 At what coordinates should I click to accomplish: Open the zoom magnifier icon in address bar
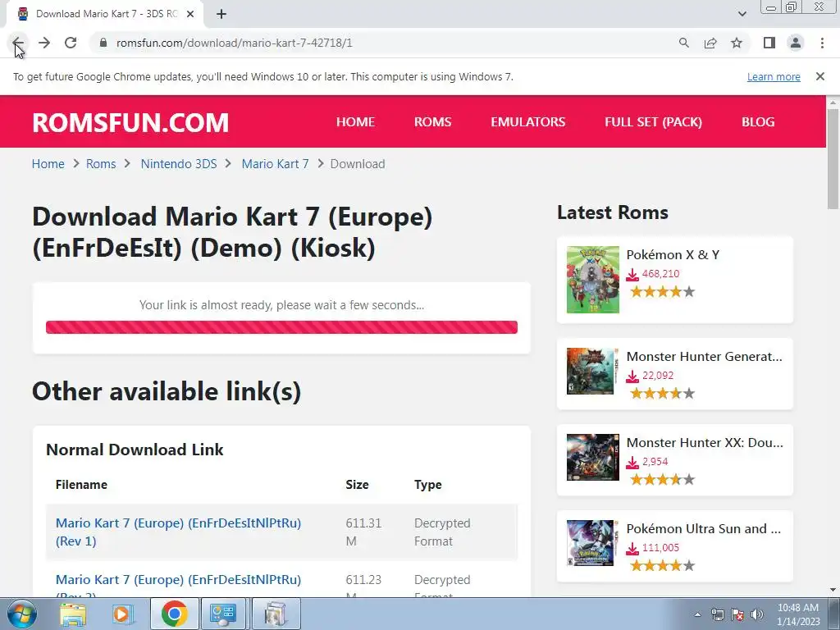(x=684, y=43)
